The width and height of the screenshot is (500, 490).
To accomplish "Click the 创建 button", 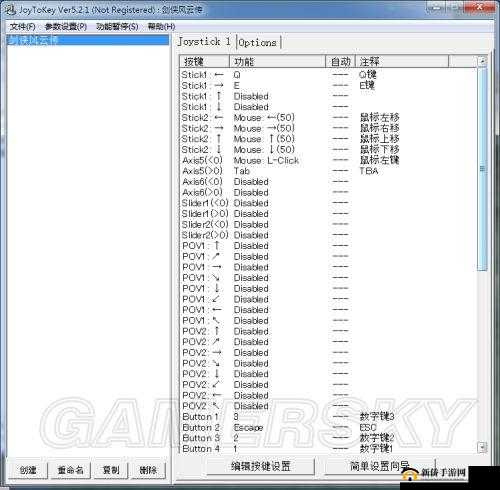I will click(28, 470).
